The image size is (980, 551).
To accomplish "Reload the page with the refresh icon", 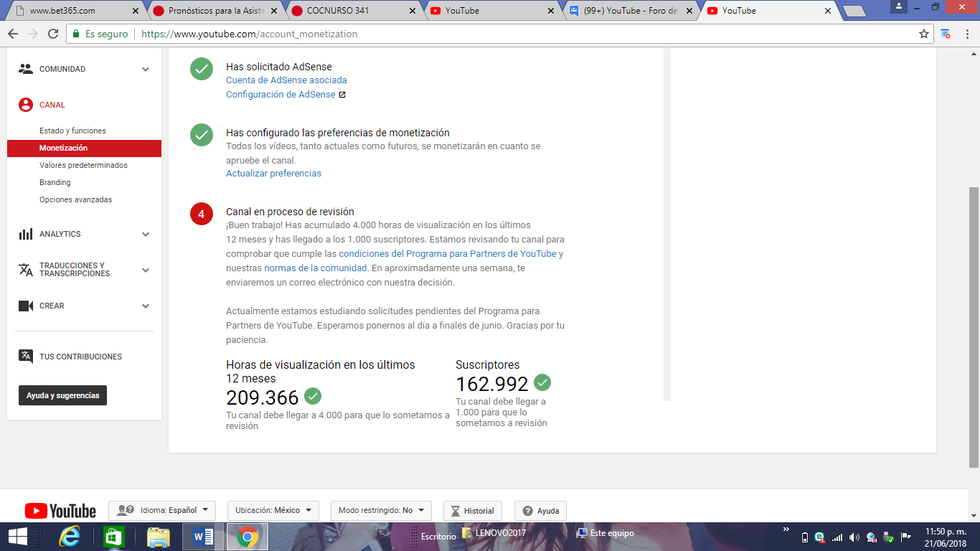I will [52, 34].
